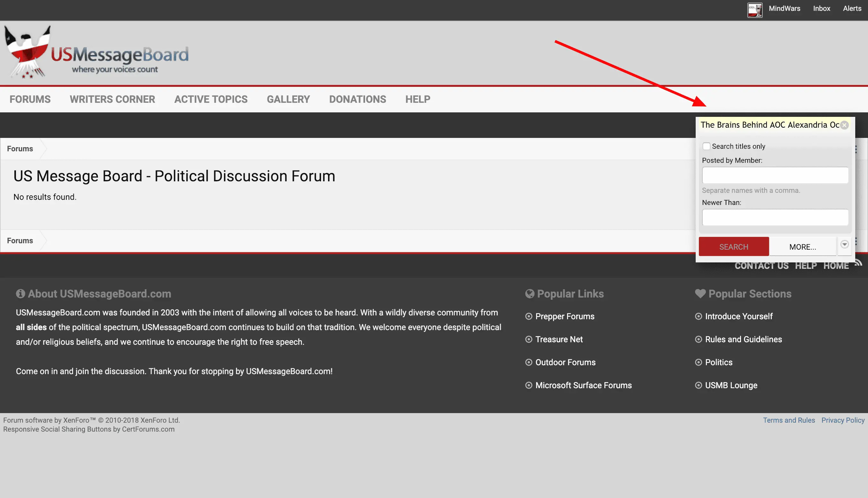
Task: Expand search options dropdown arrow
Action: click(x=844, y=245)
